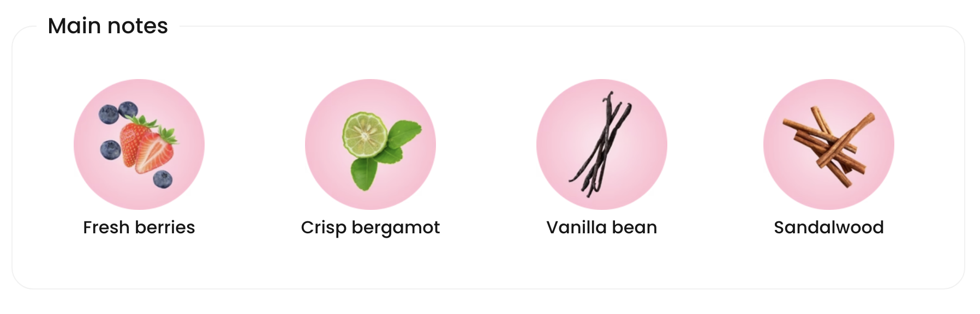The image size is (980, 314).
Task: Tap the curled top of vanilla pod
Action: 608,99
